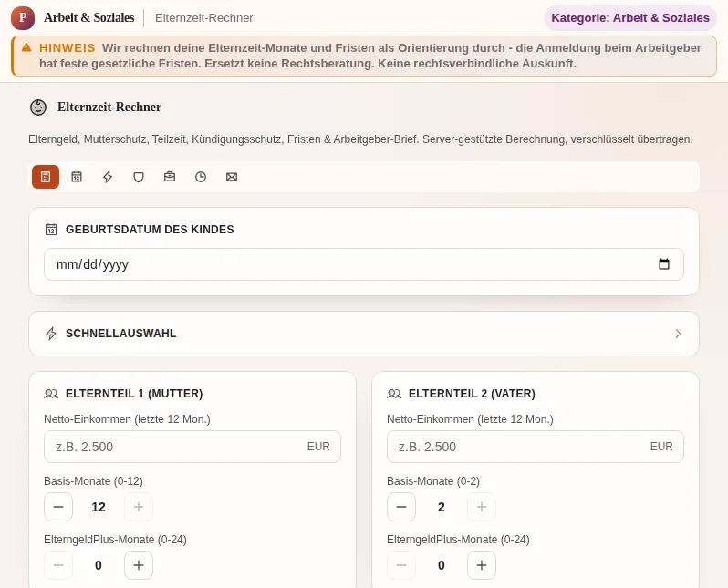Increase mother's ElterngeldPlus-Monate with plus

(139, 565)
